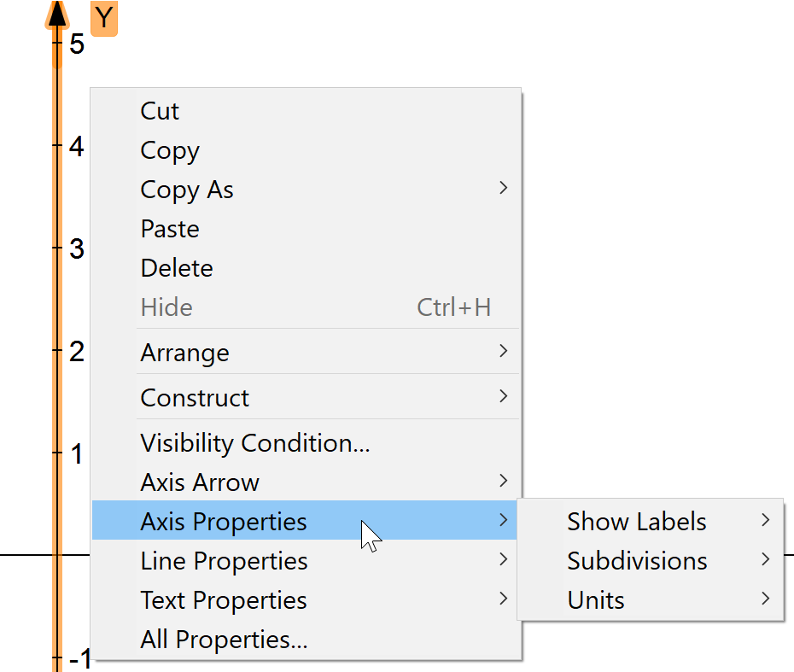Click the orange Y axis label badge
794x672 pixels.
tap(104, 19)
